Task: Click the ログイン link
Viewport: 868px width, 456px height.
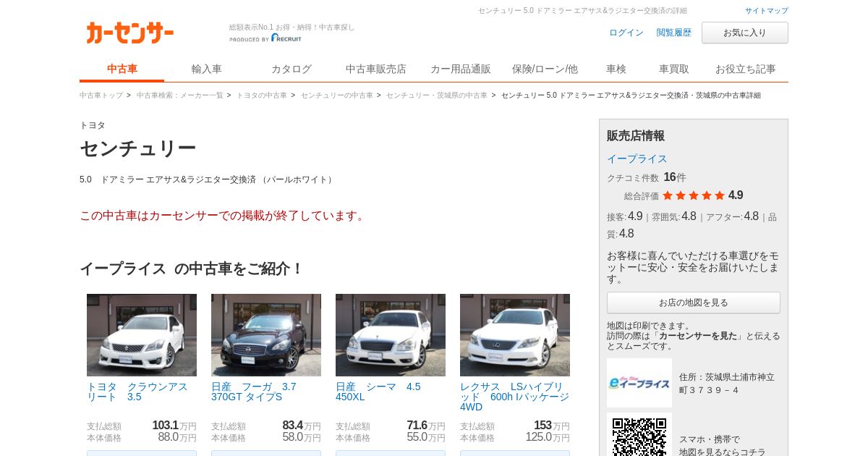Action: [626, 33]
